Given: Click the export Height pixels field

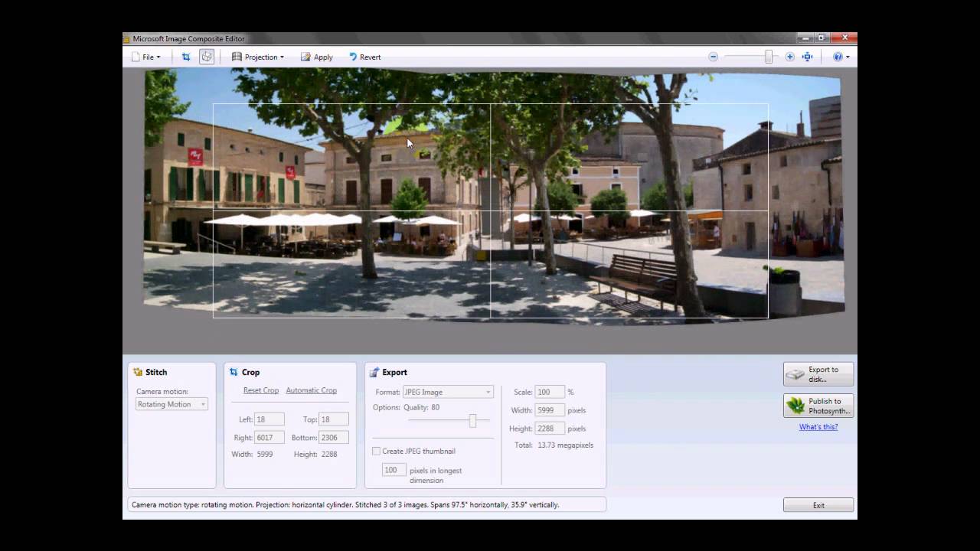Looking at the screenshot, I should tap(550, 429).
